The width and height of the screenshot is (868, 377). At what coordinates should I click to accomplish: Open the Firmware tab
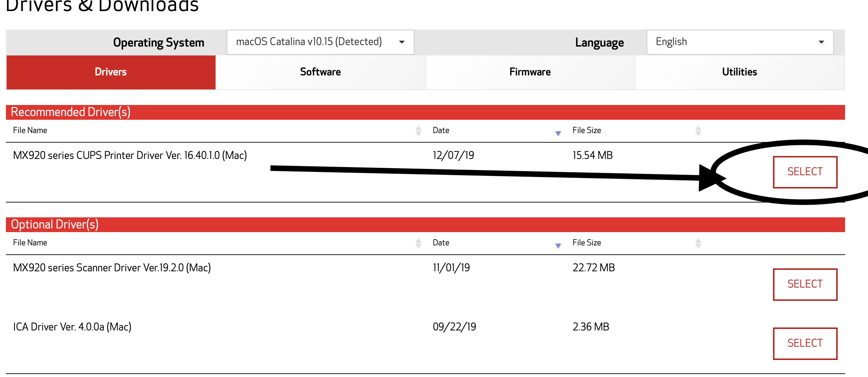[x=530, y=72]
